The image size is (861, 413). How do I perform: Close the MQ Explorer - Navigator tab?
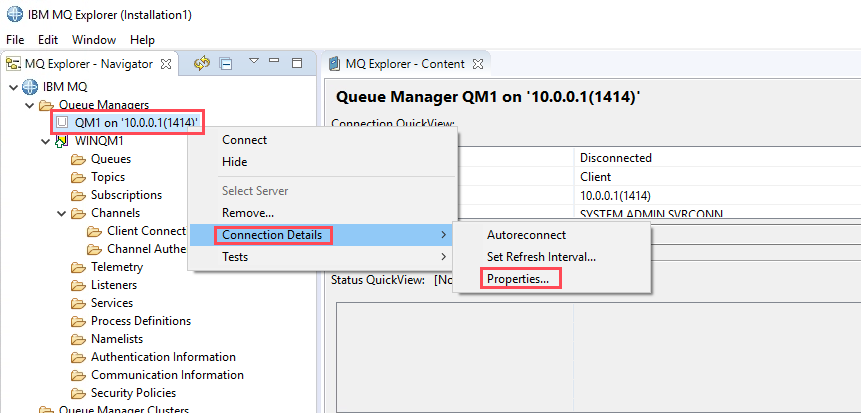point(165,64)
